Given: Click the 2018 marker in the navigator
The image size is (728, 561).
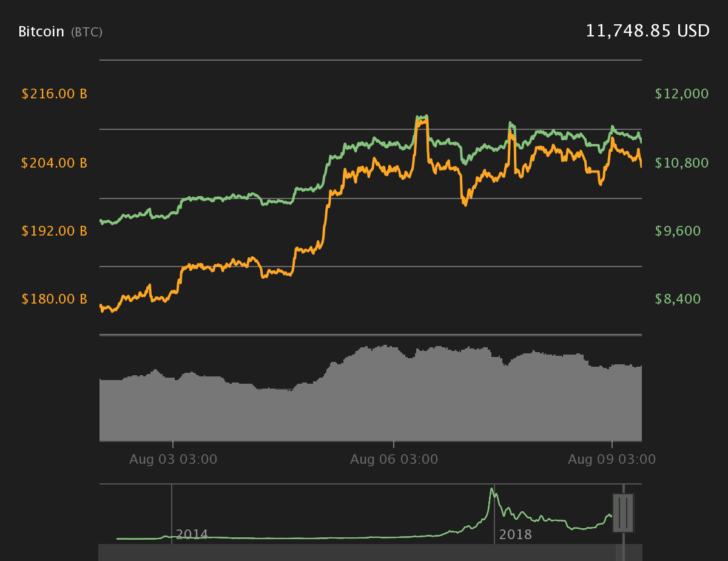Looking at the screenshot, I should (515, 535).
